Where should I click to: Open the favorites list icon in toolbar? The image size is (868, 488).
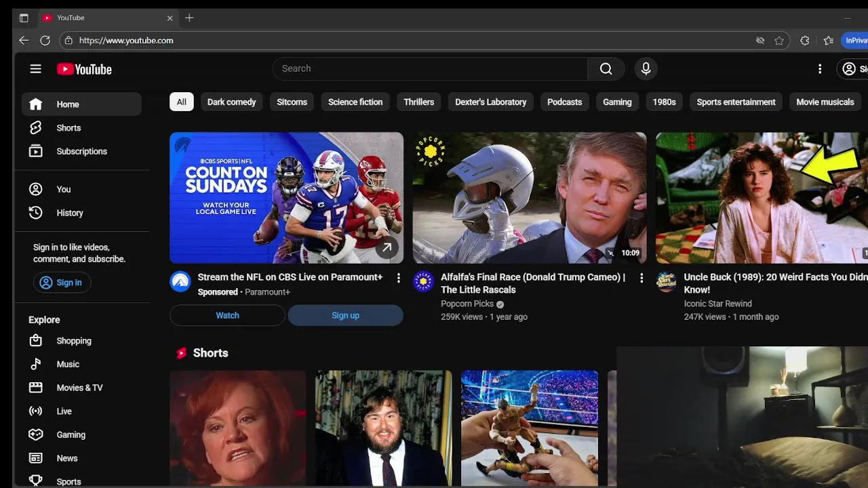click(828, 41)
